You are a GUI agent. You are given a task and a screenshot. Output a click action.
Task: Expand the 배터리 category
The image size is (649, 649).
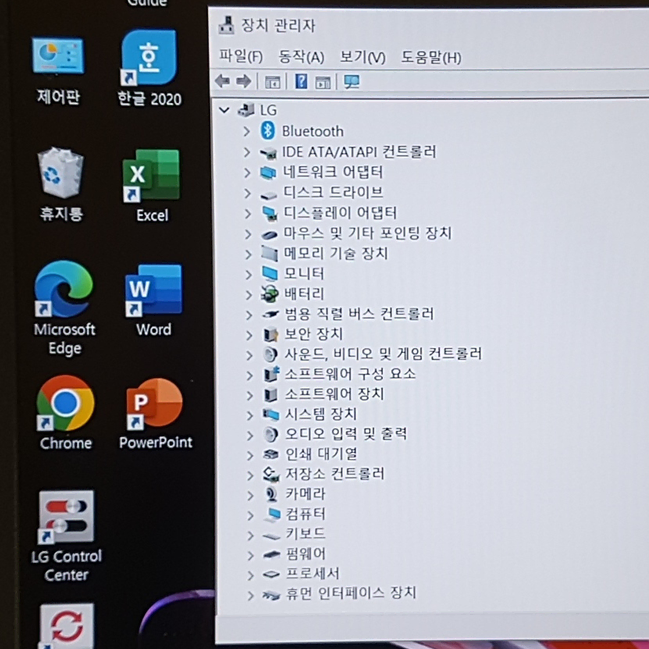point(248,295)
